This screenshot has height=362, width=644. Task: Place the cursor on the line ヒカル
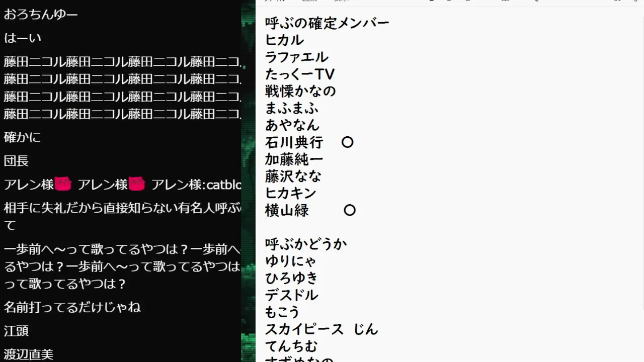[284, 40]
